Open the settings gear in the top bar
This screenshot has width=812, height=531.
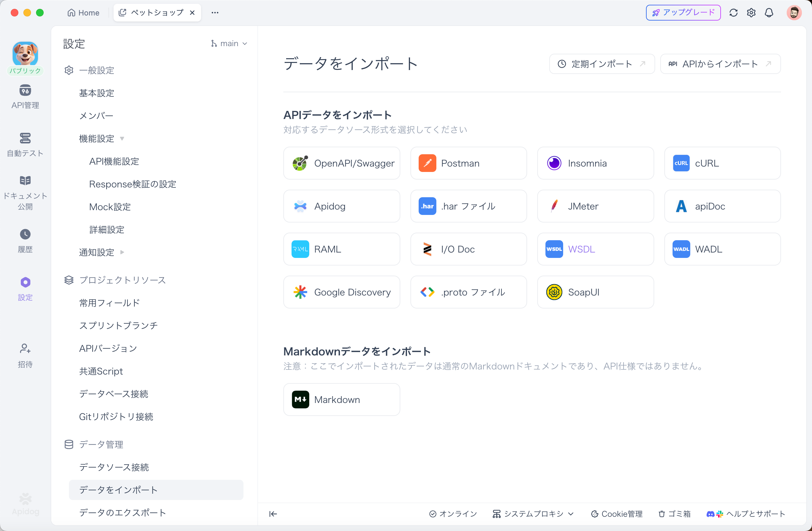[751, 12]
